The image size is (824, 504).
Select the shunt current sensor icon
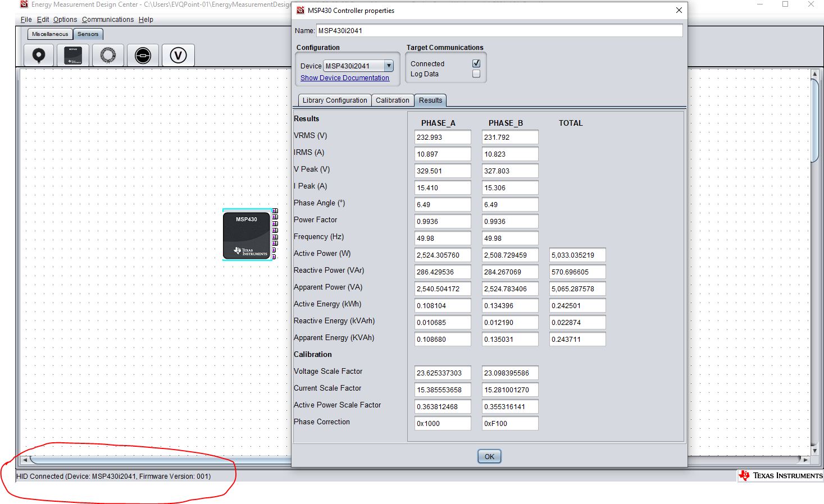pyautogui.click(x=143, y=55)
